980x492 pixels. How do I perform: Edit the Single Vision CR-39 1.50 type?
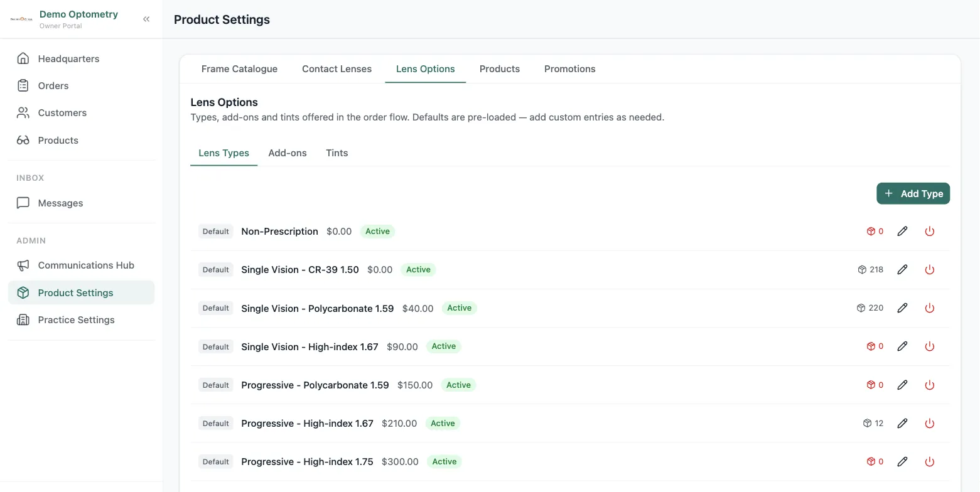tap(902, 270)
